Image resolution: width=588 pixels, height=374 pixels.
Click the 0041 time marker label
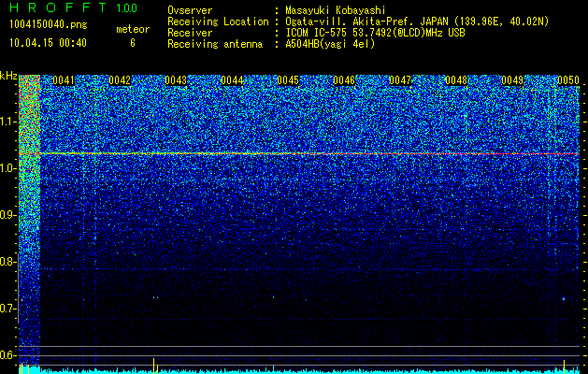coord(64,80)
